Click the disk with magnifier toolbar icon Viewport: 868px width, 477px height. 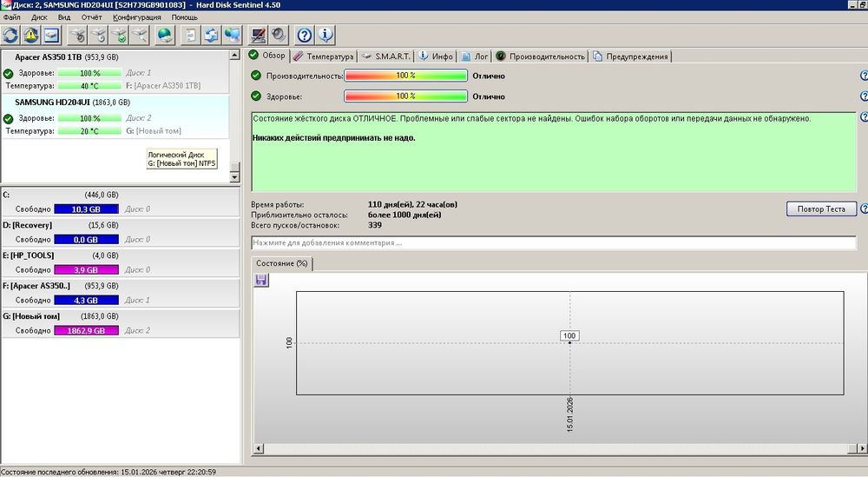[140, 36]
